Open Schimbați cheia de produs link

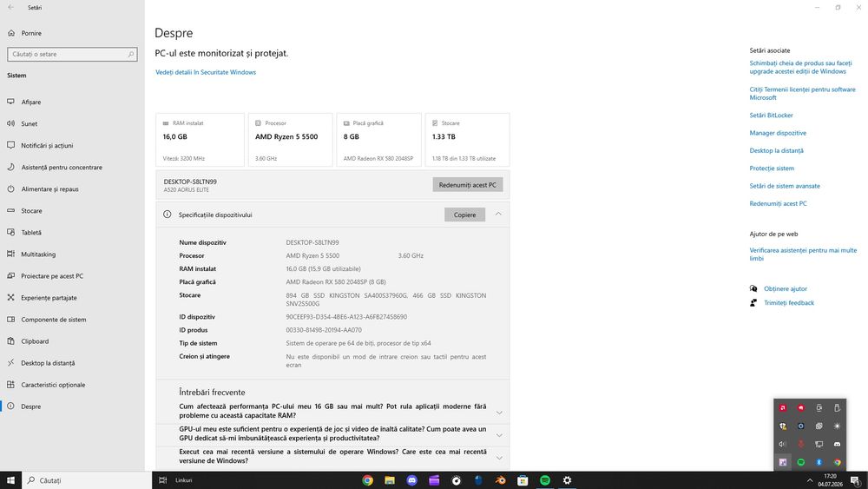pyautogui.click(x=800, y=67)
